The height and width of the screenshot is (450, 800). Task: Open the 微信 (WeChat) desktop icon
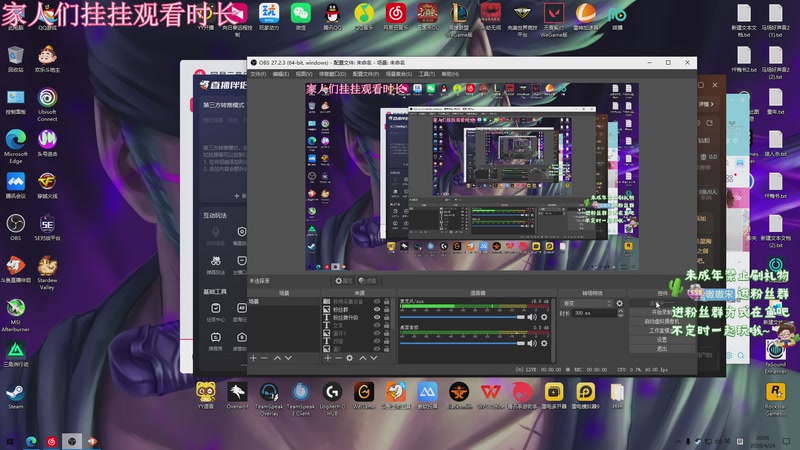(301, 16)
